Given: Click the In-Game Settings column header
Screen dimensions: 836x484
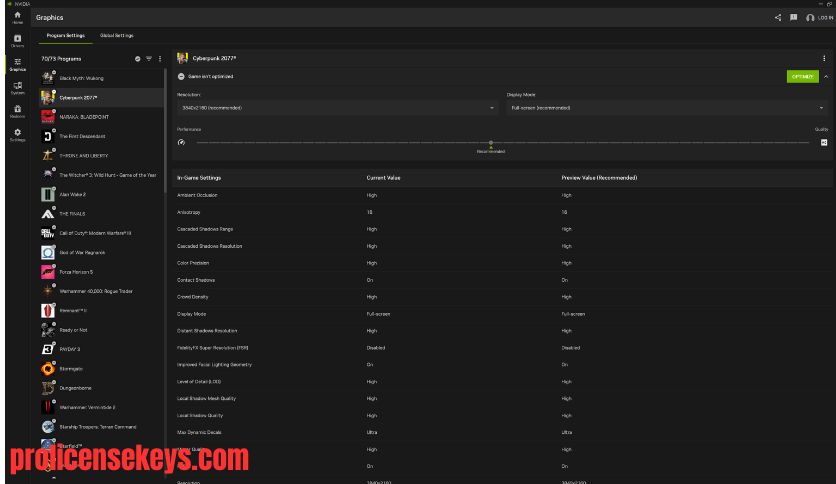Looking at the screenshot, I should point(199,178).
